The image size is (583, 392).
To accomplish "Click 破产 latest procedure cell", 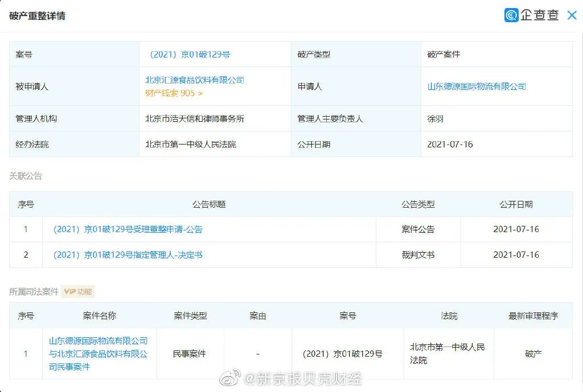I will pos(533,354).
